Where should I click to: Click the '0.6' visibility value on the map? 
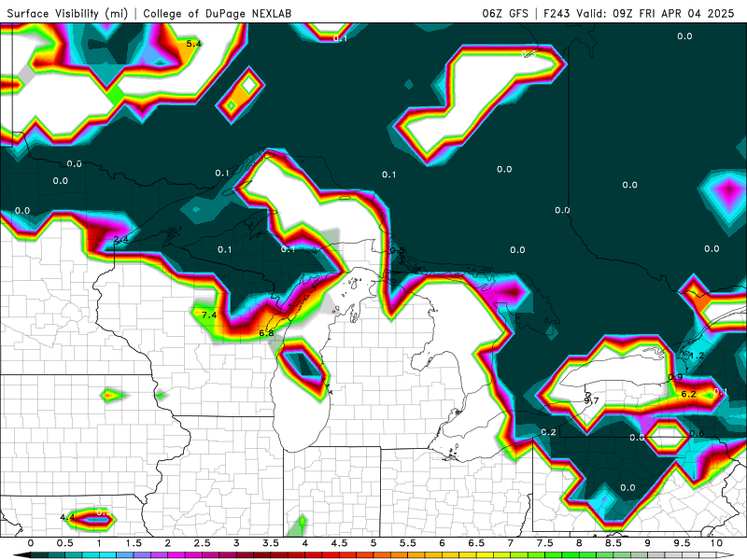[697, 433]
